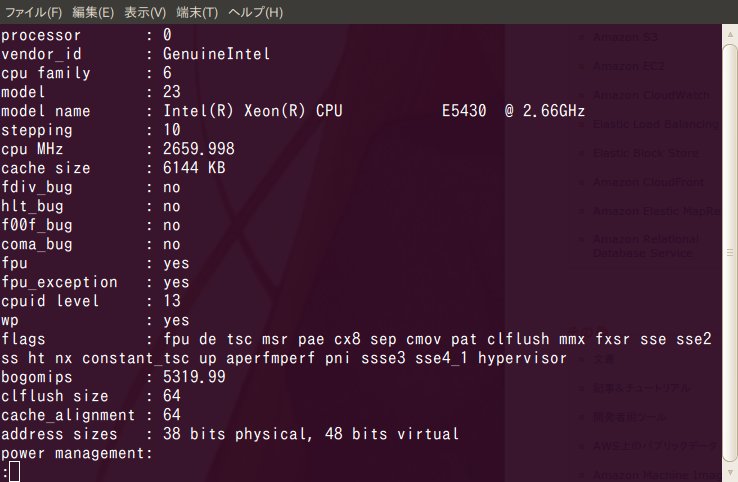
Task: Click Amazon CloudWatch link in background window
Action: click(x=651, y=96)
